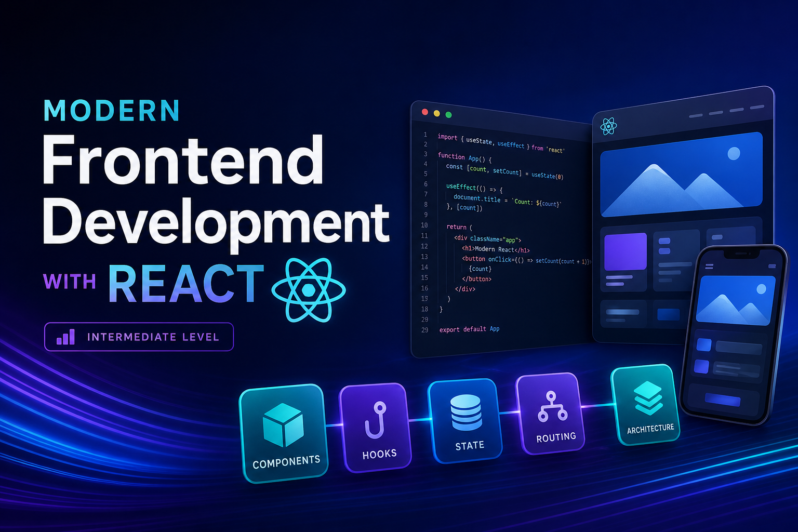The width and height of the screenshot is (798, 532).
Task: Click the 'Frontend' title word
Action: [183, 160]
